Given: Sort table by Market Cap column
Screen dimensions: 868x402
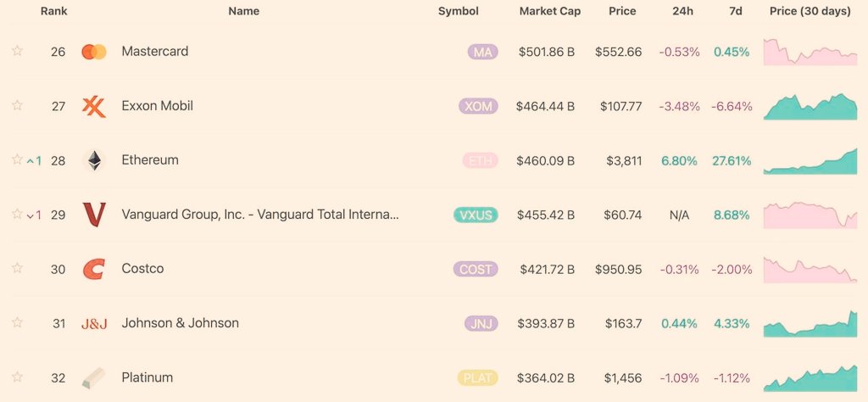Looking at the screenshot, I should tap(549, 11).
